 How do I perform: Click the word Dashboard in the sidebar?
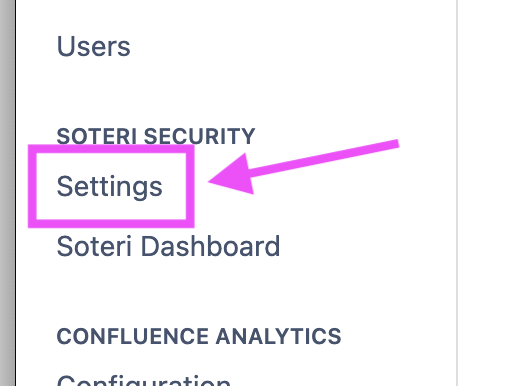211,246
